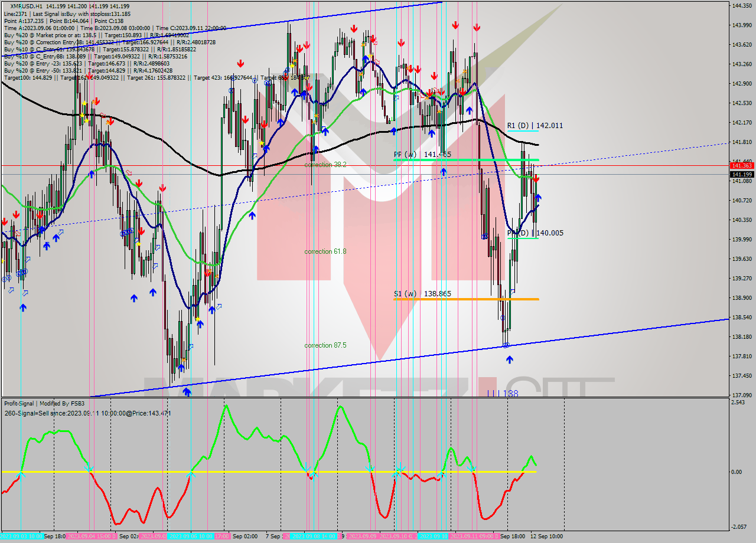Click the pink '2023.09.04 15:00' time marker
The width and height of the screenshot is (756, 543).
pyautogui.click(x=92, y=537)
